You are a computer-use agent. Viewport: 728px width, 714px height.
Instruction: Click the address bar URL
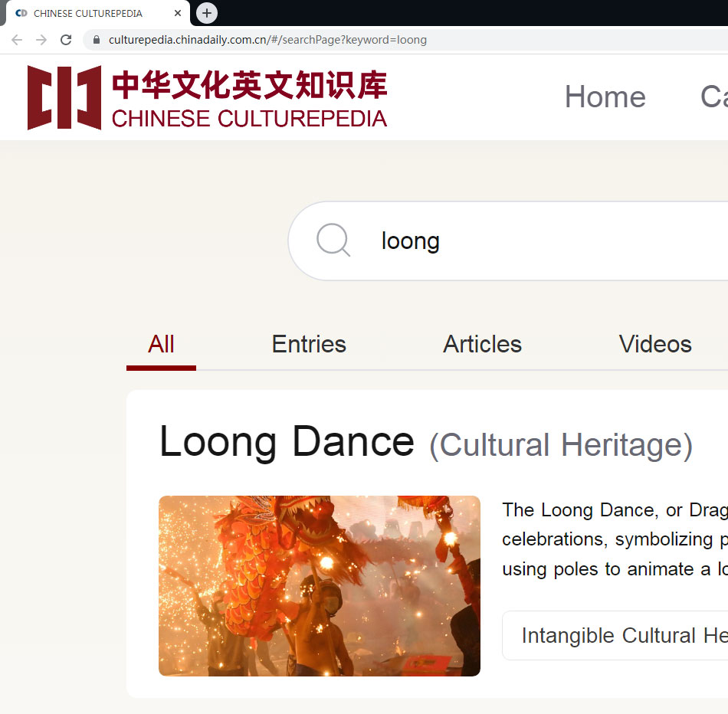pyautogui.click(x=267, y=40)
